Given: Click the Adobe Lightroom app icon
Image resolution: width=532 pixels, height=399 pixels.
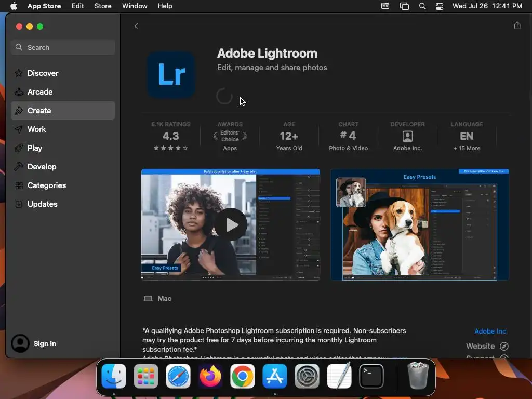Looking at the screenshot, I should pyautogui.click(x=171, y=75).
